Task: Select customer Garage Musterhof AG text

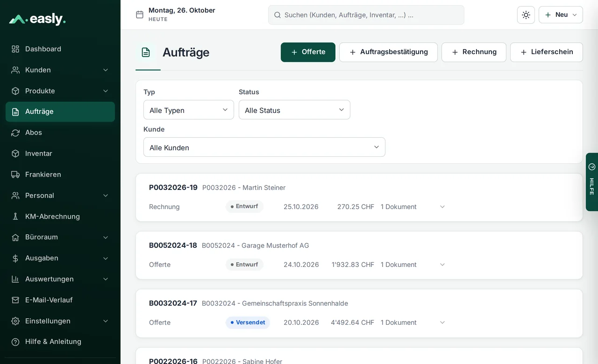Action: (275, 245)
